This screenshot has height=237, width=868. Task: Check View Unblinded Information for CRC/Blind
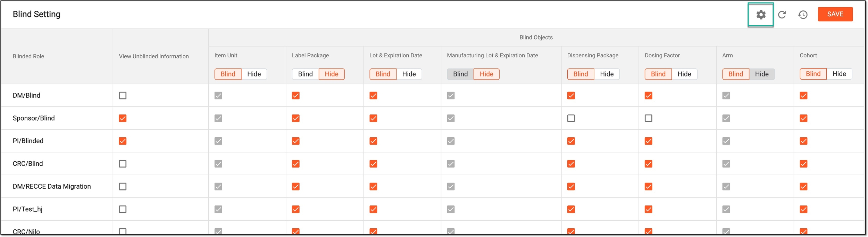click(123, 164)
